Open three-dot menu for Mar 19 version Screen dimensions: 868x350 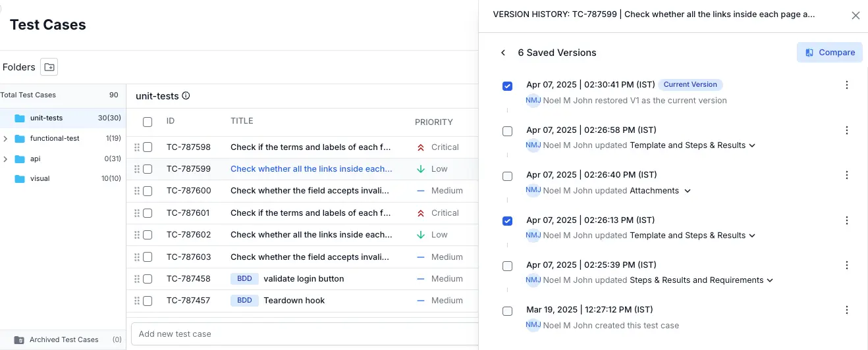click(847, 310)
